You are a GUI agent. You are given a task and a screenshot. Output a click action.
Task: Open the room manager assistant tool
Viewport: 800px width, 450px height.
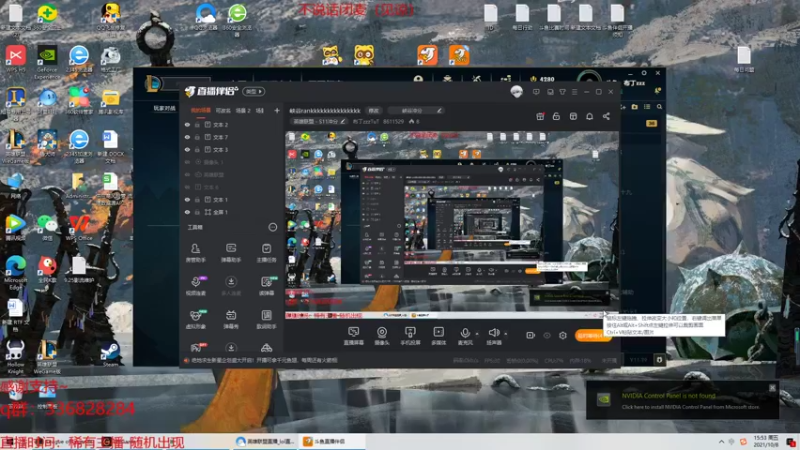click(195, 253)
